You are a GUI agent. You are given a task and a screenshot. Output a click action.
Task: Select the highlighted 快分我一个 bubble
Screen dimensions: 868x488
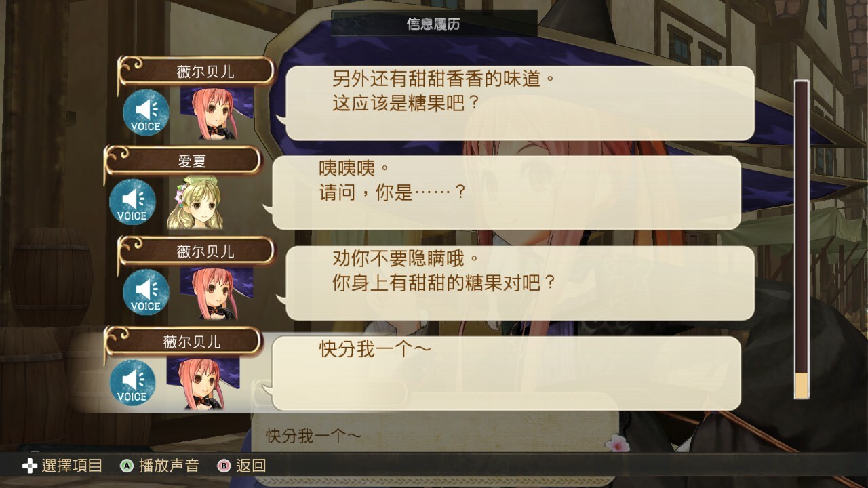(506, 373)
